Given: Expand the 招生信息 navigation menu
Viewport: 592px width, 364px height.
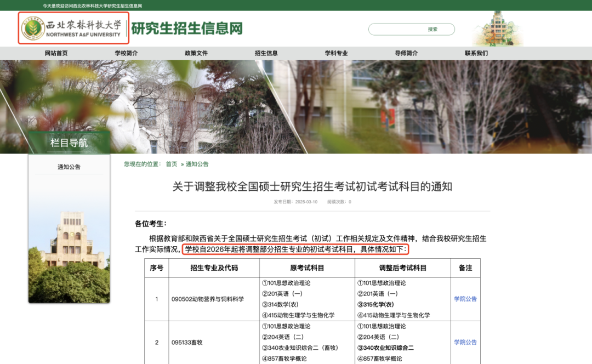Looking at the screenshot, I should [266, 53].
